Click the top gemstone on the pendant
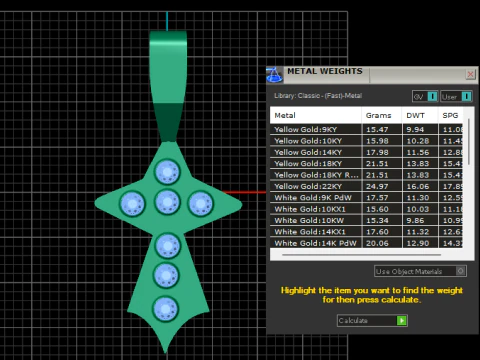 point(167,172)
